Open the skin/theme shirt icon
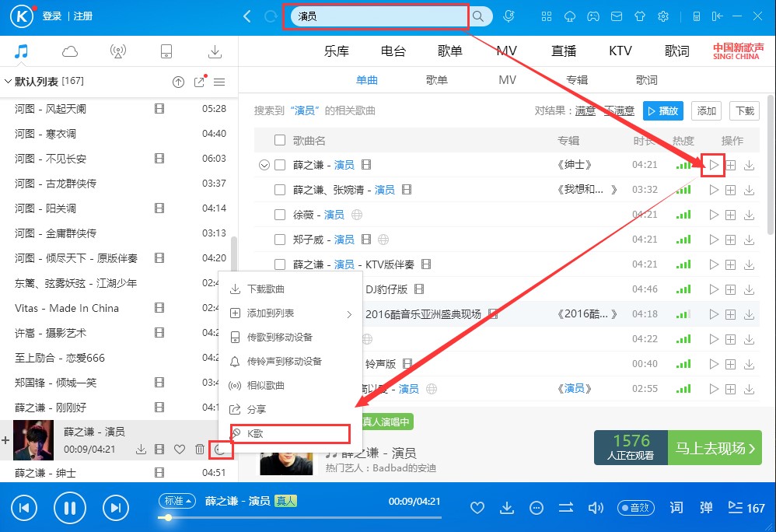Screen dimensions: 776x532 [x=640, y=16]
